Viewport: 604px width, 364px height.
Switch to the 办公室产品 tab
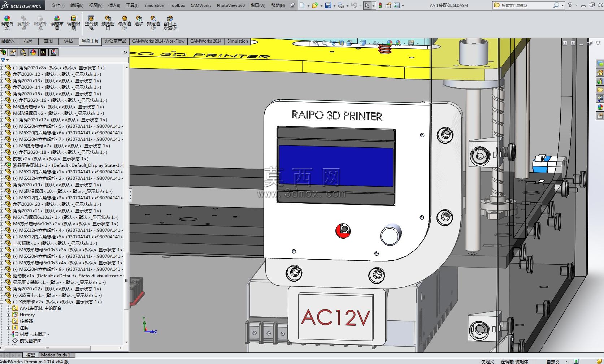point(115,41)
